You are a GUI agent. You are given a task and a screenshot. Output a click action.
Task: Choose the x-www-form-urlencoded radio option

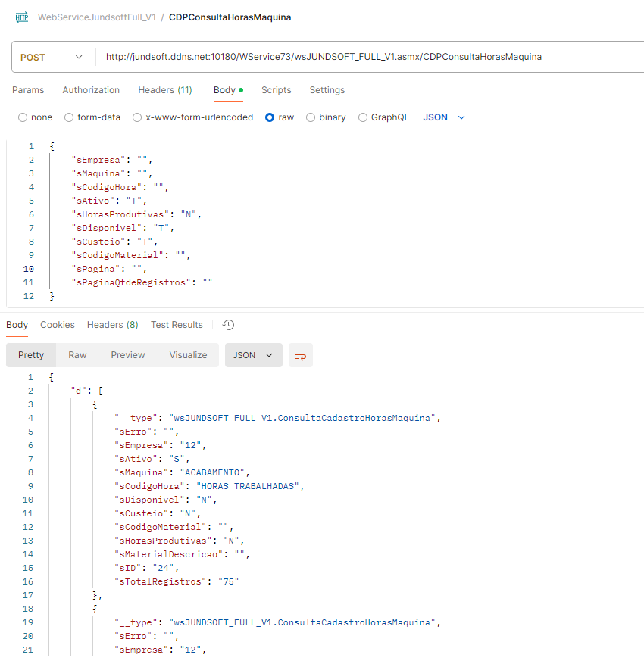tap(137, 117)
